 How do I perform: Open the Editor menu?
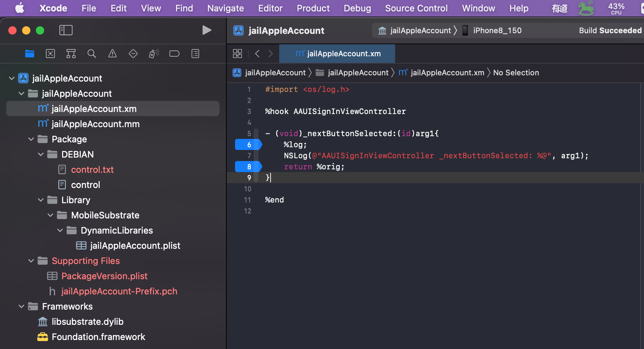click(x=270, y=8)
